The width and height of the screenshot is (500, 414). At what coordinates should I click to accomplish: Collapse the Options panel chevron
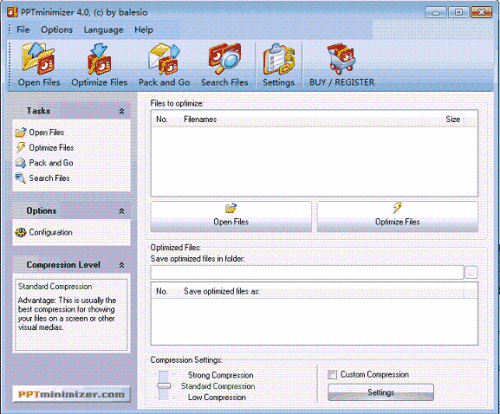pos(122,211)
